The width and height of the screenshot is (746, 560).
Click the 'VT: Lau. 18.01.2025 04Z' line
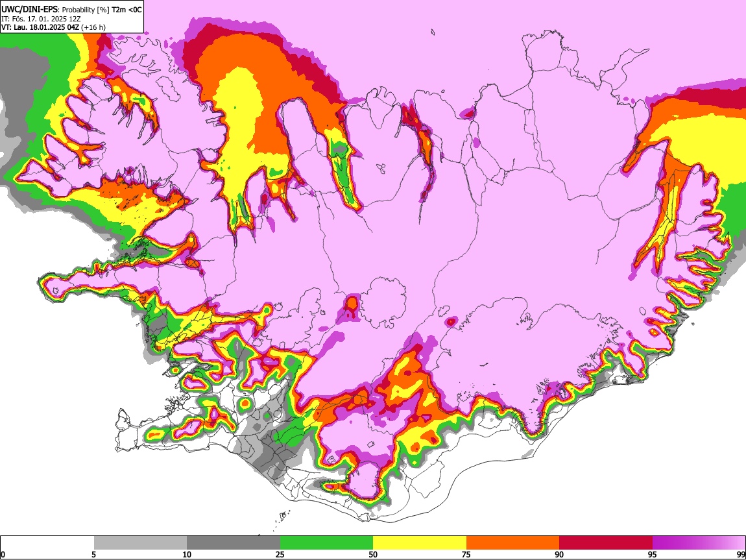[40, 27]
